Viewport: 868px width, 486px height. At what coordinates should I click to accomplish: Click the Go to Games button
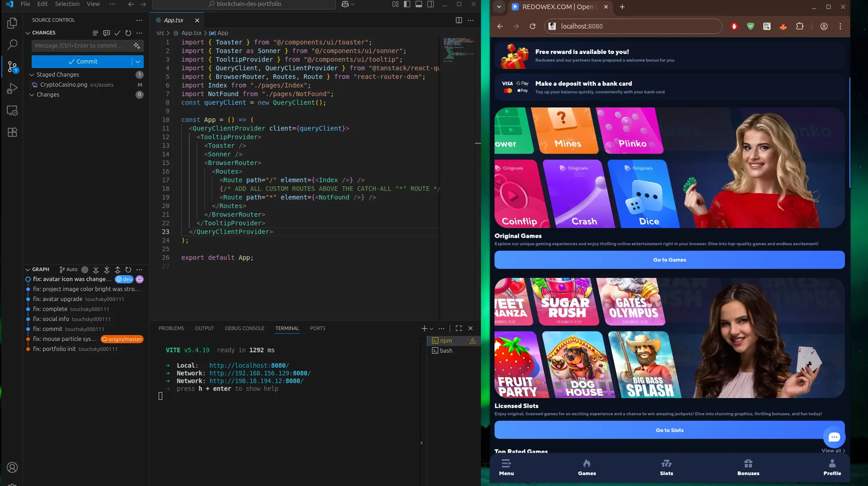tap(669, 260)
